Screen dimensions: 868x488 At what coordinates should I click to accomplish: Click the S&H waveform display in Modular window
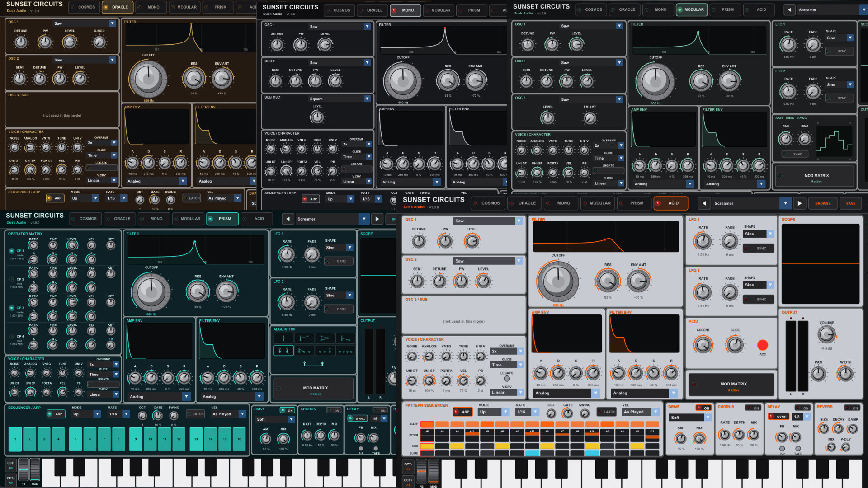(834, 141)
